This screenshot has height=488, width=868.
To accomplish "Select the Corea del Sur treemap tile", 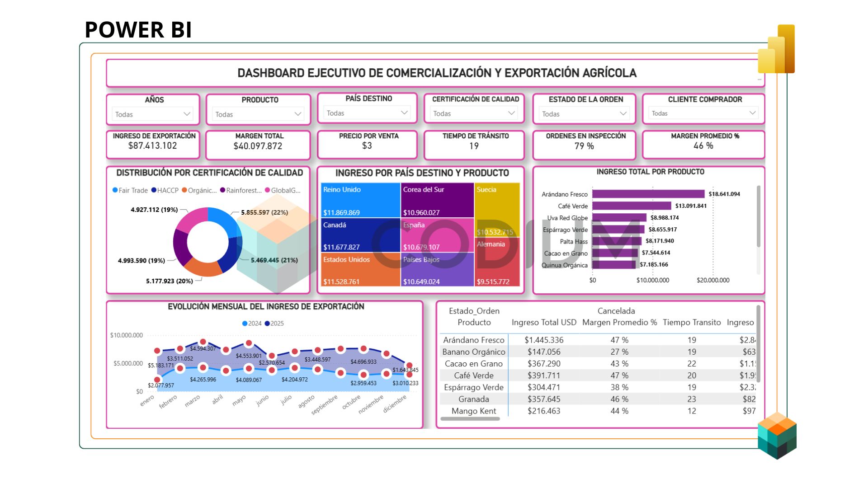I will 437,200.
